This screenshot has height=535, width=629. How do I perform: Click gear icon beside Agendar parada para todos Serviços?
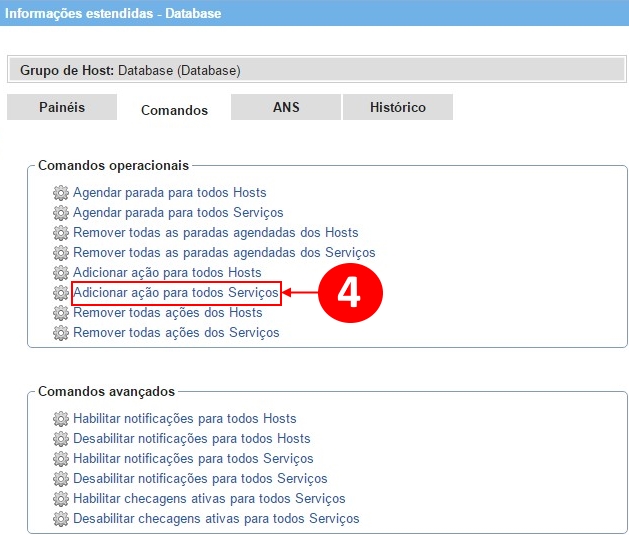pyautogui.click(x=61, y=212)
